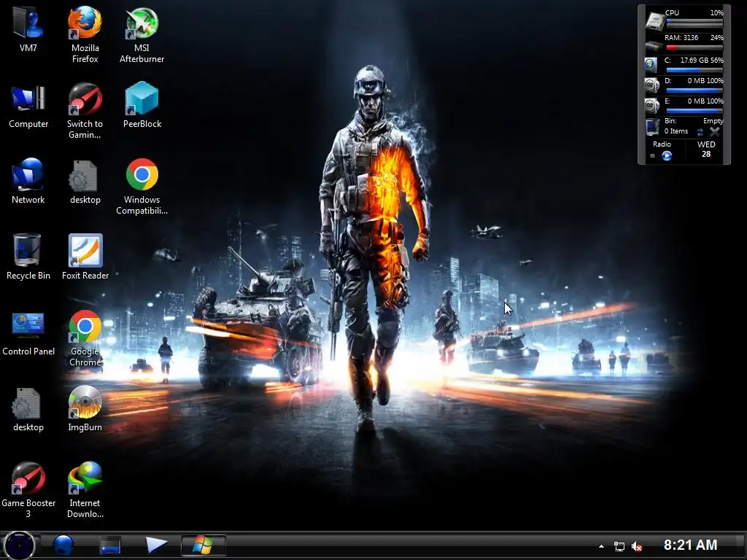The width and height of the screenshot is (747, 560).
Task: Launch Foxit Reader
Action: (85, 257)
